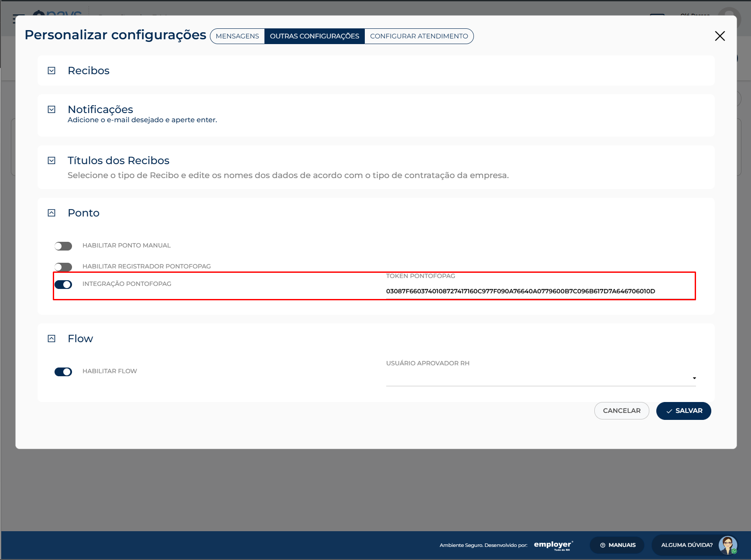This screenshot has width=751, height=560.
Task: Enable Habilitar Ponto Manual toggle
Action: click(63, 246)
